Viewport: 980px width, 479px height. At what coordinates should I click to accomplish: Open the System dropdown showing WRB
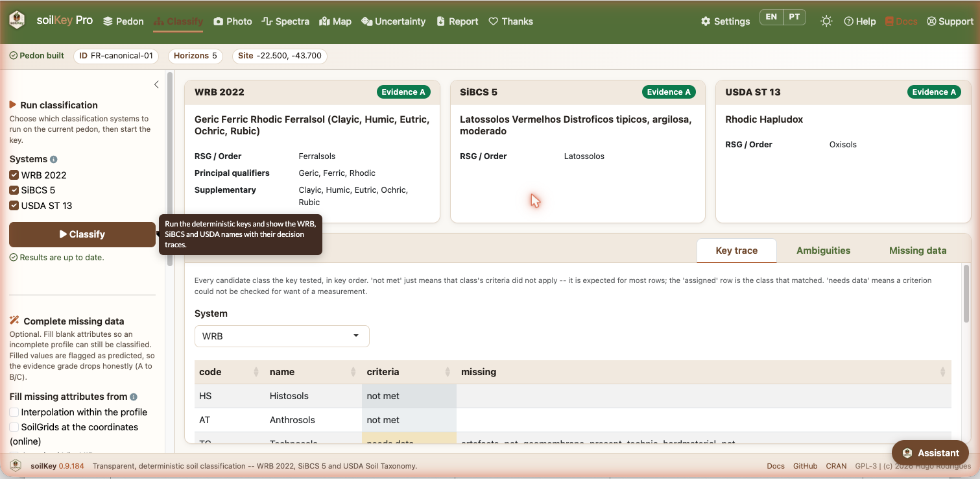point(282,336)
